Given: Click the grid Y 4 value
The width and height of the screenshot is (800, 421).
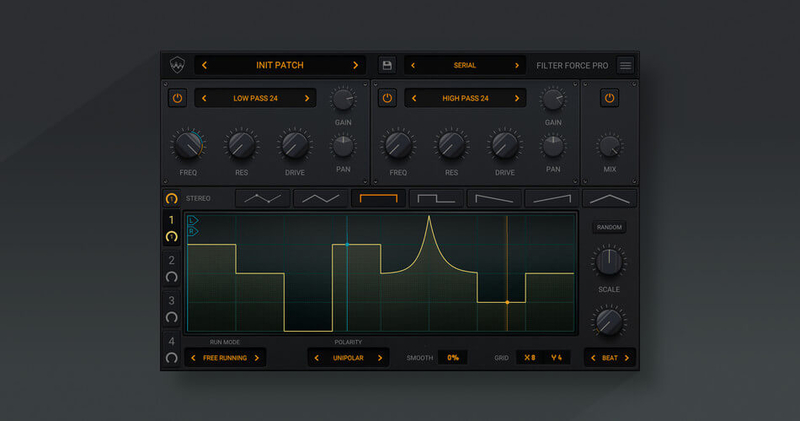Looking at the screenshot, I should point(557,358).
